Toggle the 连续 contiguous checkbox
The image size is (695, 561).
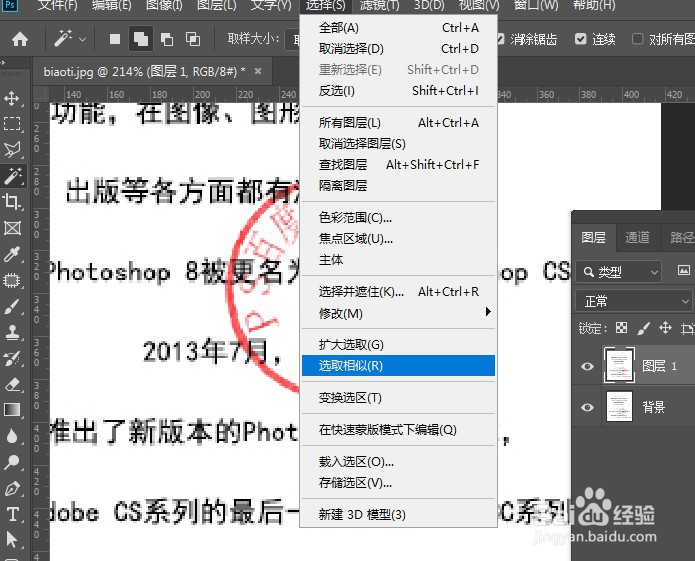click(x=580, y=39)
